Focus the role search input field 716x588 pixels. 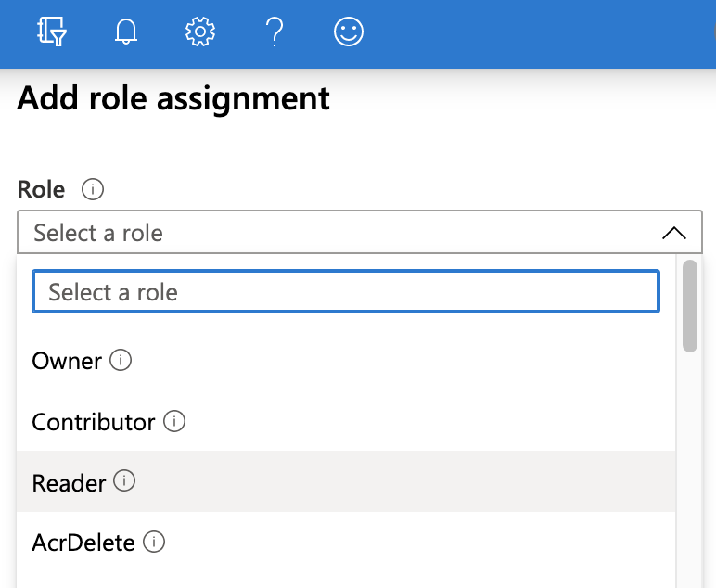point(345,292)
